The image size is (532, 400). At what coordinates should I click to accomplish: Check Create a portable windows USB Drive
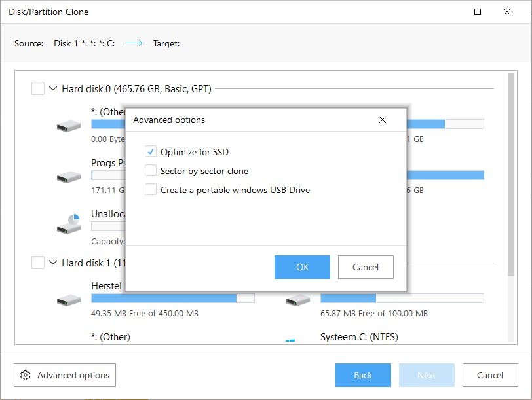151,190
